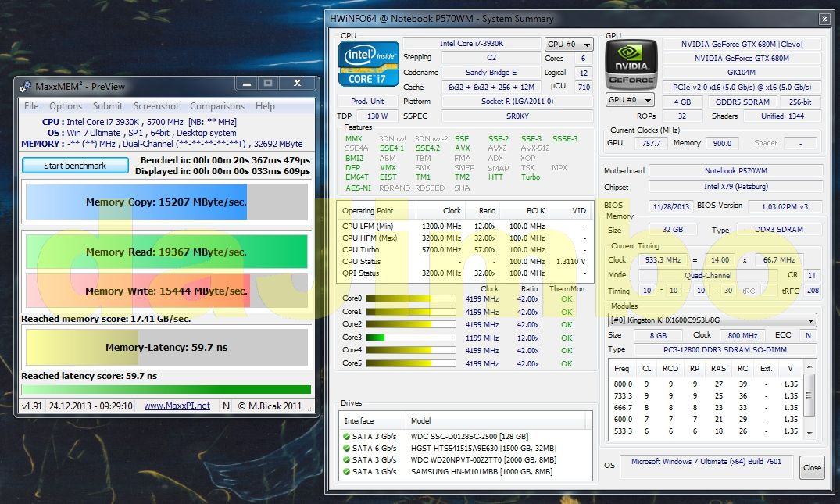Click the status icon for WDC SSC-D0128SC-2500 drive
This screenshot has width=840, height=504.
(x=347, y=437)
